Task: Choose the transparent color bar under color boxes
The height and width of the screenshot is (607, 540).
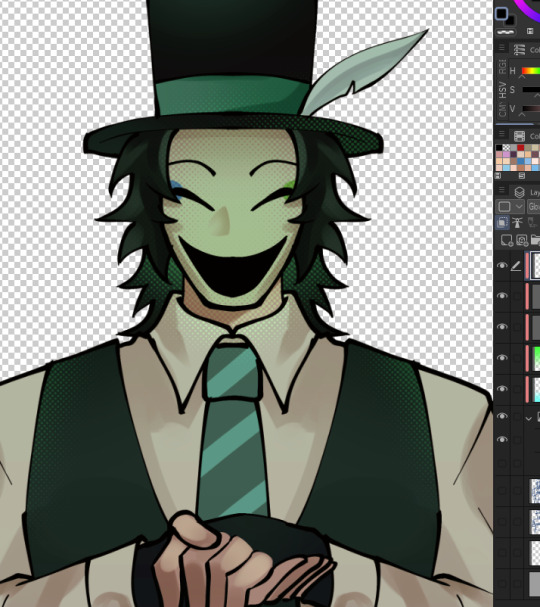Action: pyautogui.click(x=506, y=32)
